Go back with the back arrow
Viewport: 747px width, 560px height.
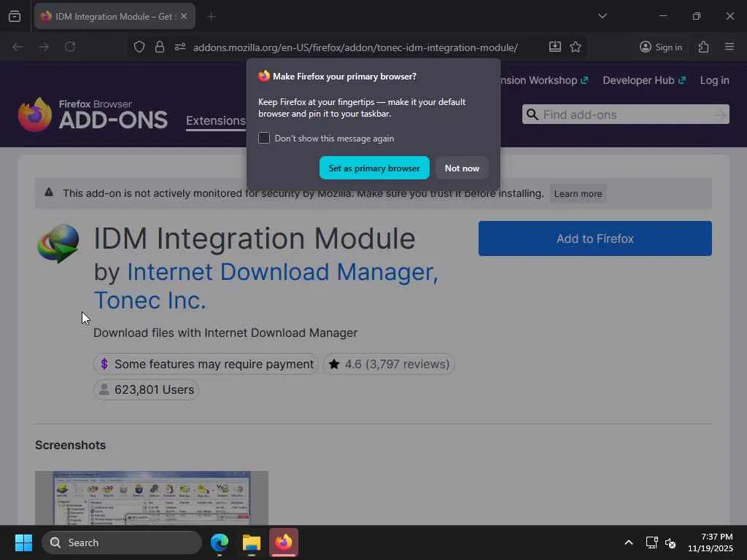pyautogui.click(x=18, y=47)
